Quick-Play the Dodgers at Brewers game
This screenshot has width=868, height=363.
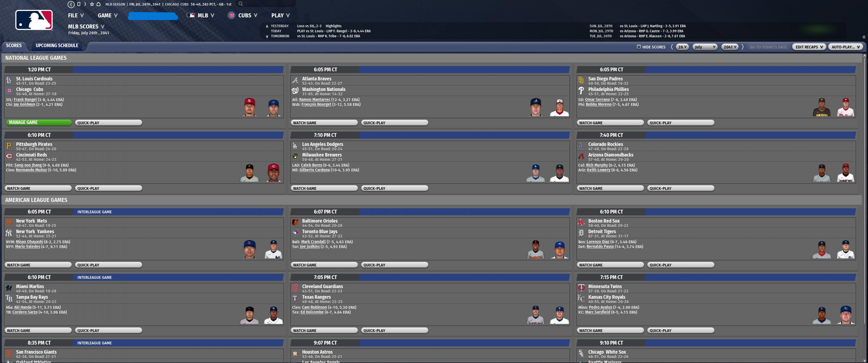tap(394, 188)
